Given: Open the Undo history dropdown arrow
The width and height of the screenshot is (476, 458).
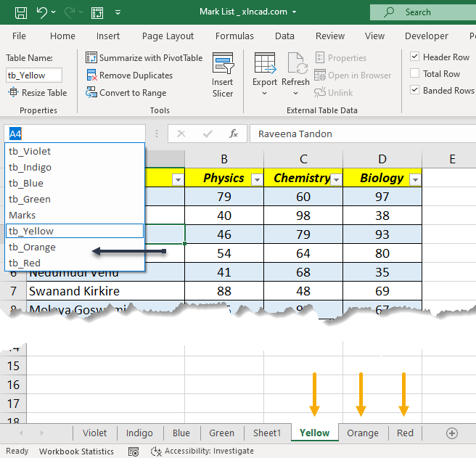Looking at the screenshot, I should coord(54,12).
